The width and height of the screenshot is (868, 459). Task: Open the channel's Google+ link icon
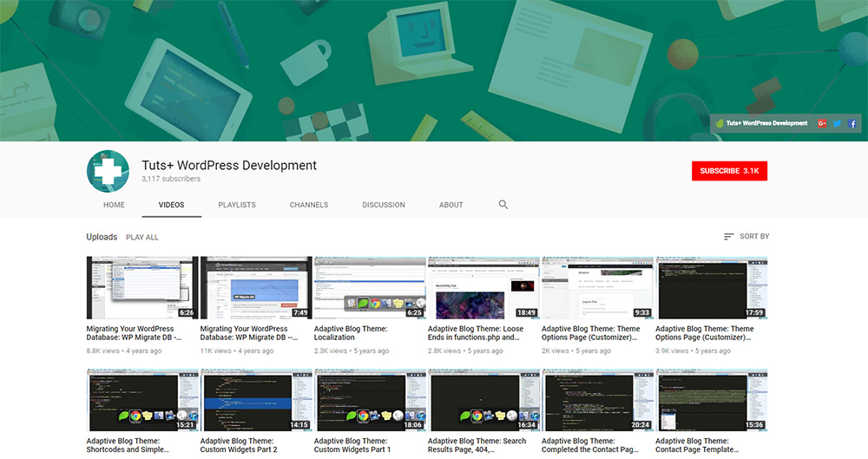tap(822, 123)
